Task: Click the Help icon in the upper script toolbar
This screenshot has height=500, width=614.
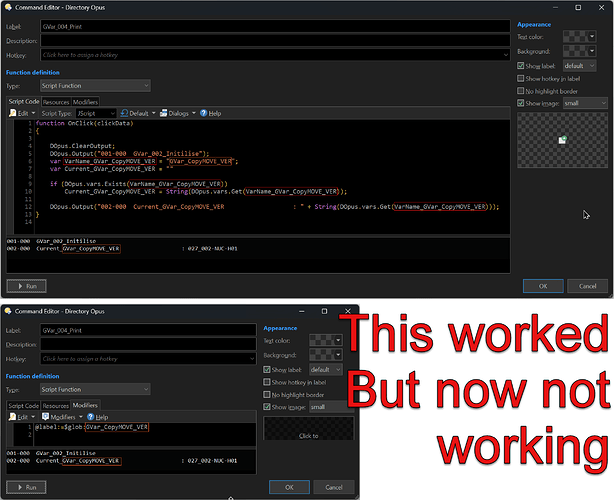Action: coord(211,113)
